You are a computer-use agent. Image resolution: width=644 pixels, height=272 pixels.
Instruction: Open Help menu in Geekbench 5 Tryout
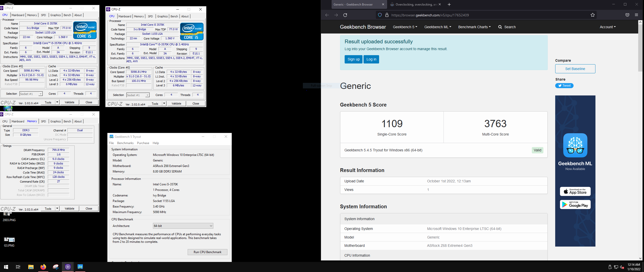156,143
